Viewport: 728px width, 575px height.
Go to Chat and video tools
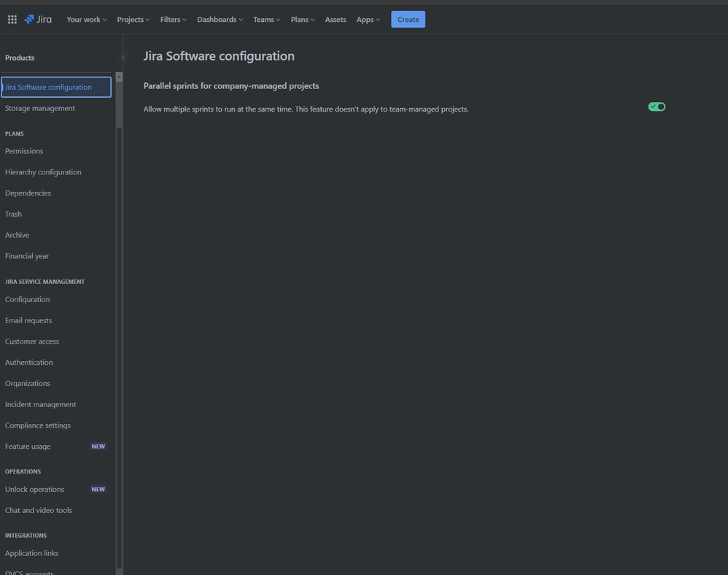39,511
